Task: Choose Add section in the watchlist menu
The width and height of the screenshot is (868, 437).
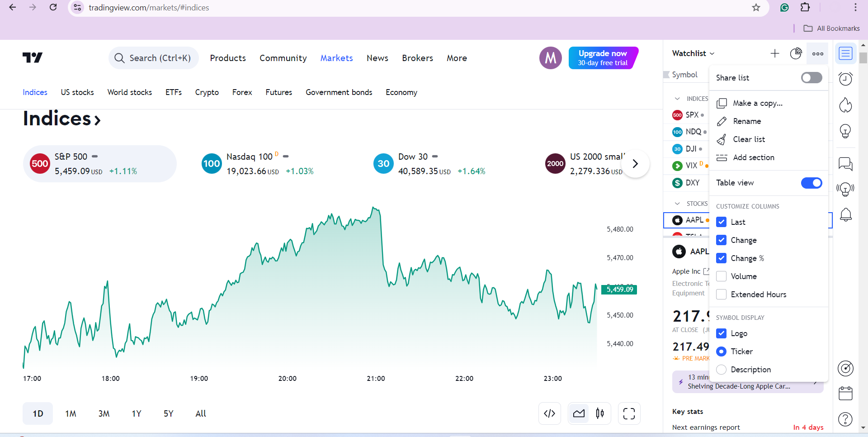Action: [x=769, y=157]
